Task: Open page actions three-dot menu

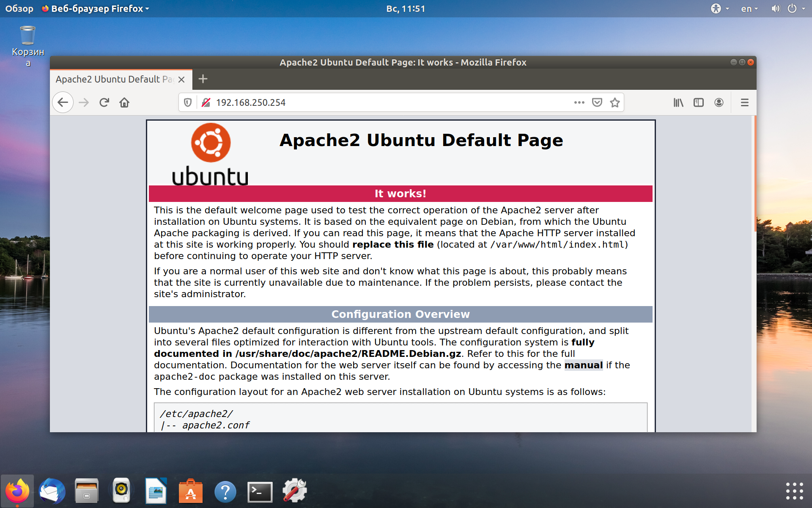Action: [579, 102]
